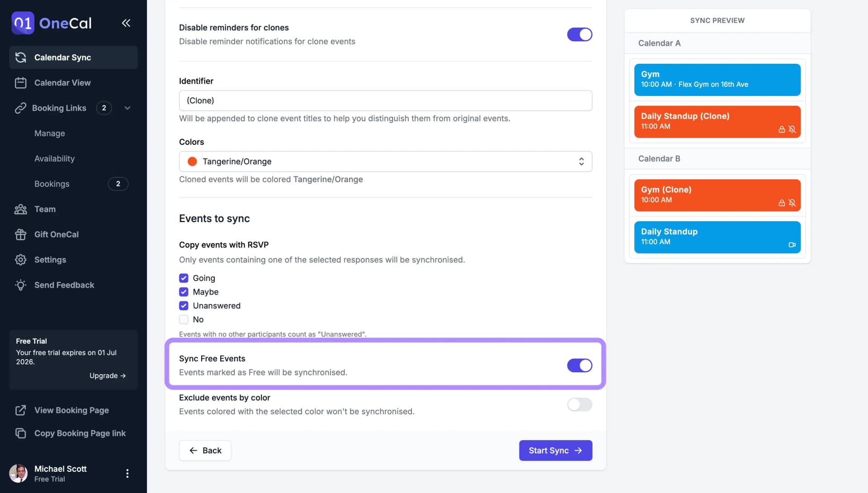Open the Colors dropdown showing Tangerine/Orange
This screenshot has height=493, width=868.
click(385, 161)
